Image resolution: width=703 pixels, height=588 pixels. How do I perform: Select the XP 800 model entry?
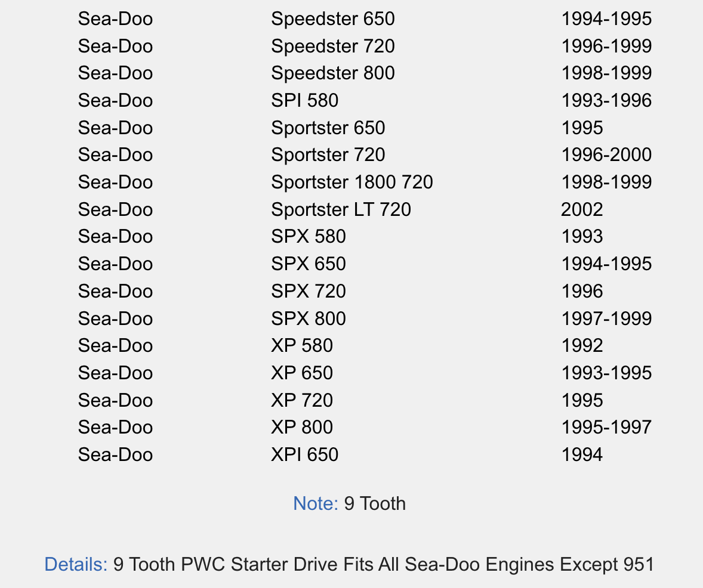click(x=302, y=427)
